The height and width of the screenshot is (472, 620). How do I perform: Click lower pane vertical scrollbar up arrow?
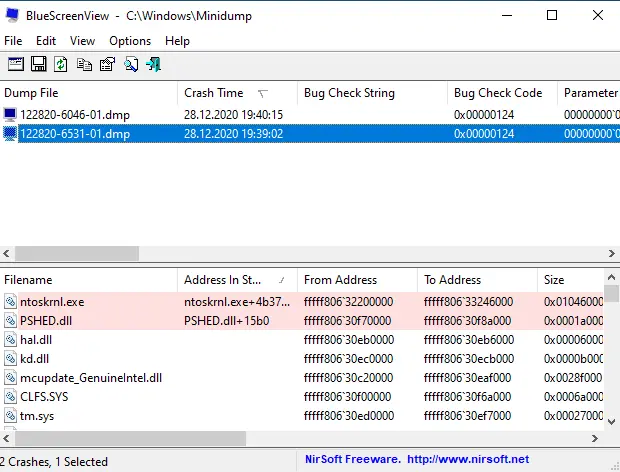[611, 278]
